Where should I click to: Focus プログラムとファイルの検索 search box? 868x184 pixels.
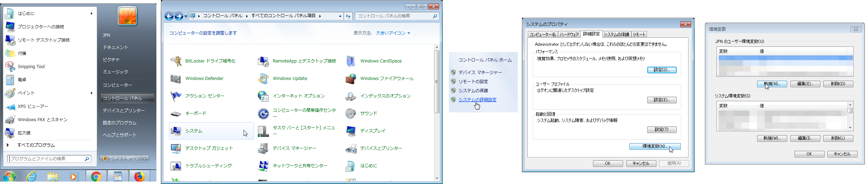[49, 159]
